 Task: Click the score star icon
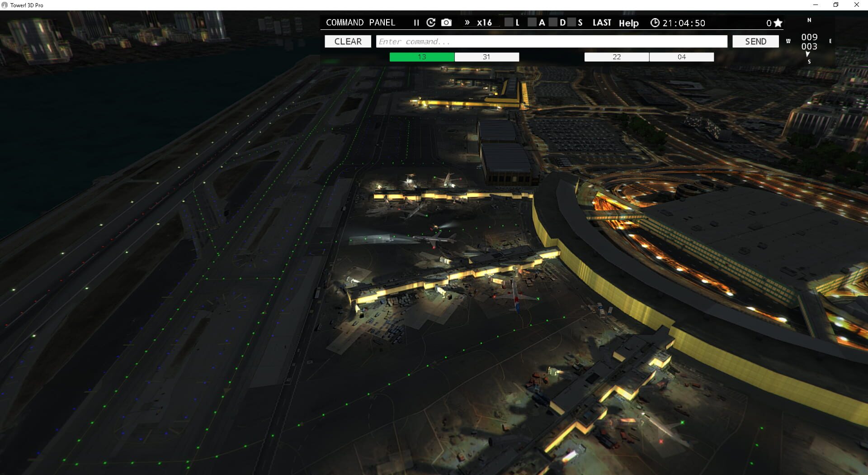778,22
